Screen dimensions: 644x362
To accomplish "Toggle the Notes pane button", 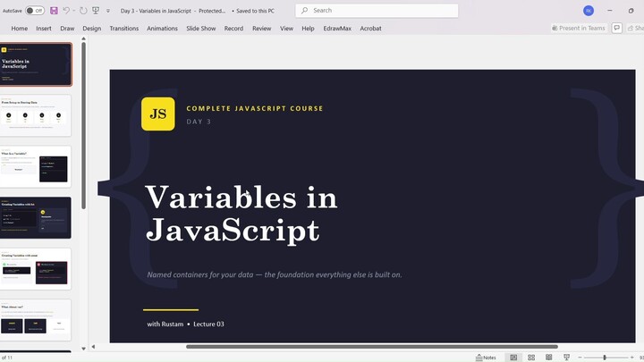I will pos(486,358).
